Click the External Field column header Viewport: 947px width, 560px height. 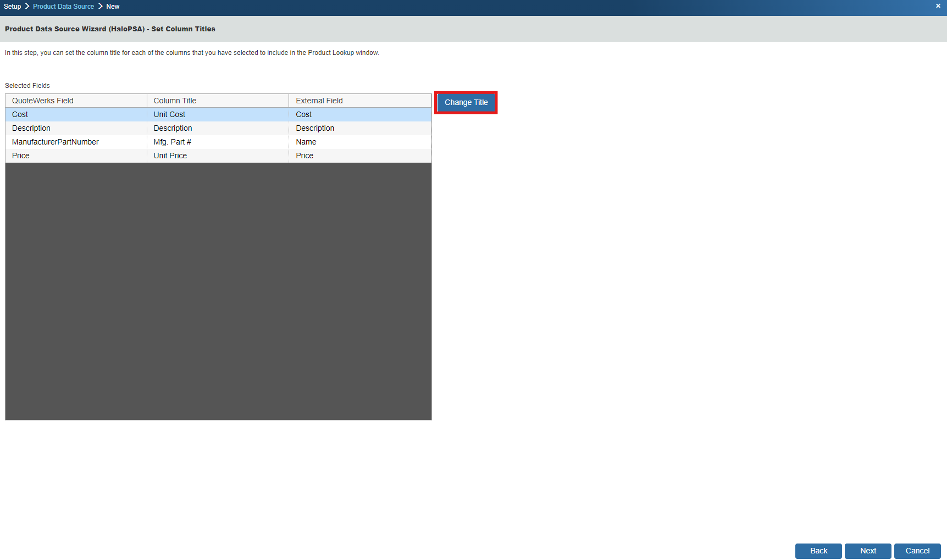click(x=319, y=101)
